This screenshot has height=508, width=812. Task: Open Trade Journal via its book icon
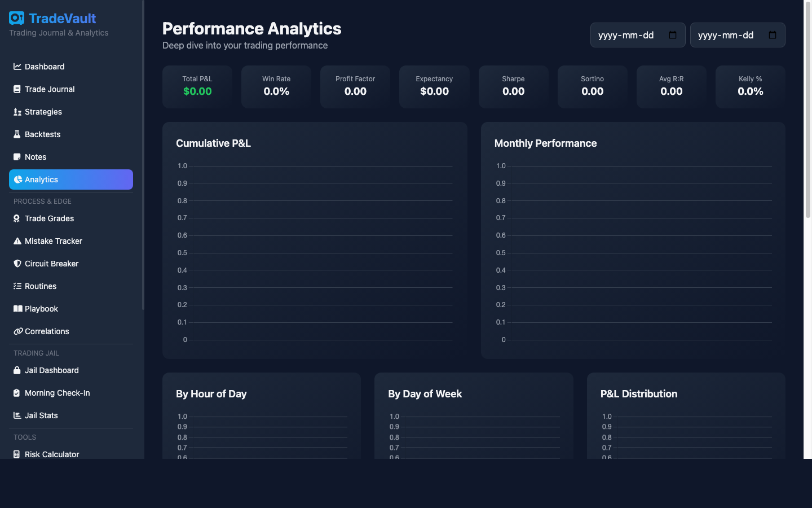pyautogui.click(x=17, y=89)
